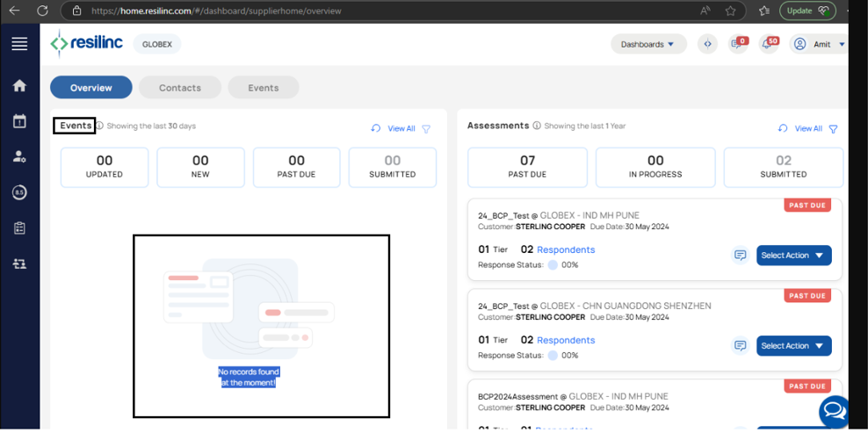868x433 pixels.
Task: Click response status indicator of IND MH PUNE 24_BCP_Test
Action: pyautogui.click(x=553, y=264)
